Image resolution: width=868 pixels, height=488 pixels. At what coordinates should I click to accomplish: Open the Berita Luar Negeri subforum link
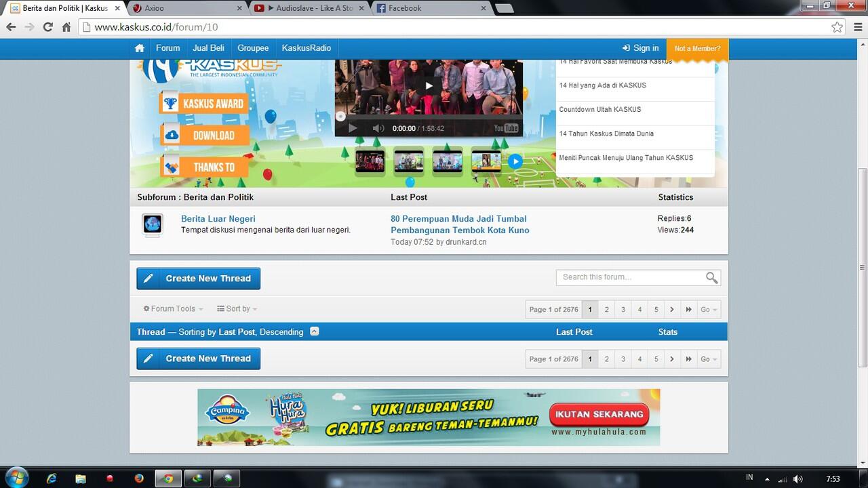pos(218,219)
